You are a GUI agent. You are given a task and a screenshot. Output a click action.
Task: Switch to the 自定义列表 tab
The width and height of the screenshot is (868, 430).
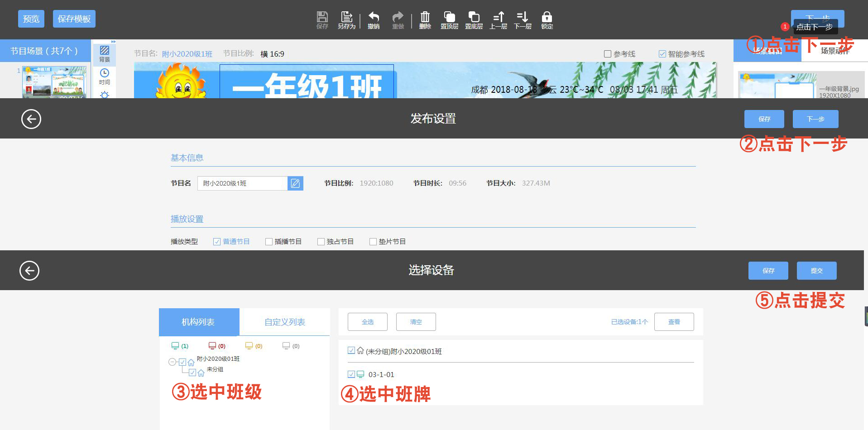tap(284, 322)
